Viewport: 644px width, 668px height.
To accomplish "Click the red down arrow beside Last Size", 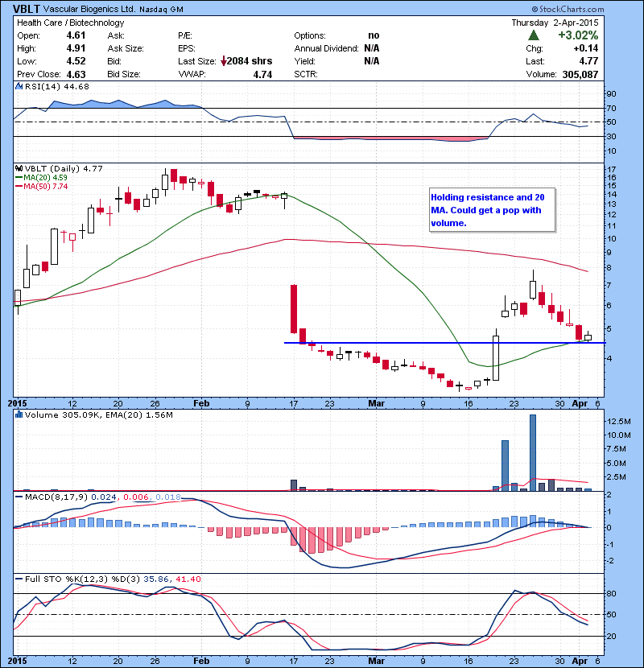I will [x=223, y=61].
